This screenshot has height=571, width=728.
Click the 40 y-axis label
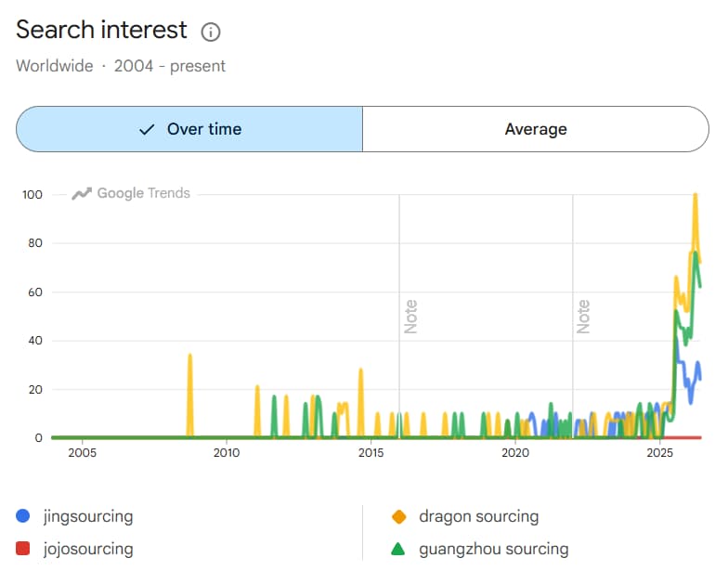pyautogui.click(x=35, y=340)
